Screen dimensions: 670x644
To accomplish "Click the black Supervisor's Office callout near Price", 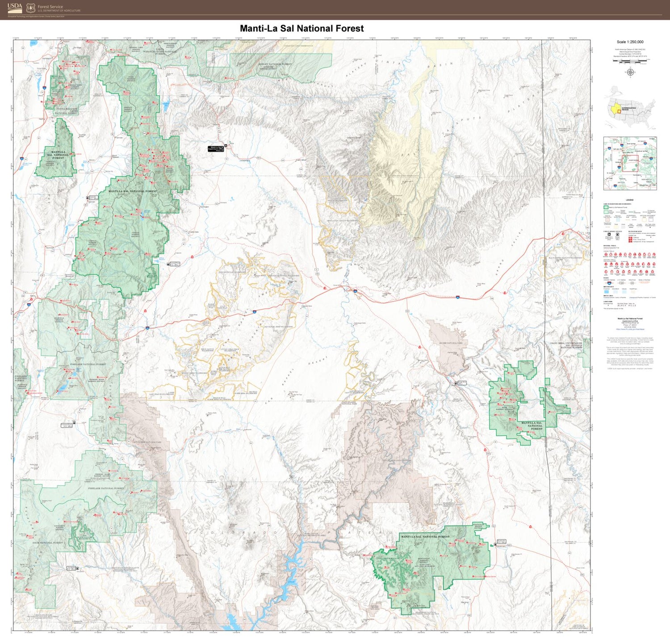I will tap(216, 149).
